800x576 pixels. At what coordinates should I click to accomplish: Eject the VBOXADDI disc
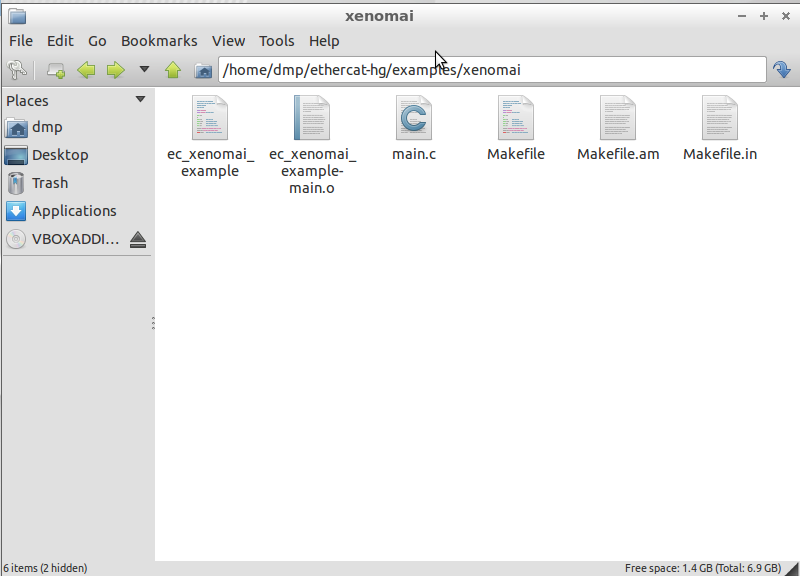point(138,239)
